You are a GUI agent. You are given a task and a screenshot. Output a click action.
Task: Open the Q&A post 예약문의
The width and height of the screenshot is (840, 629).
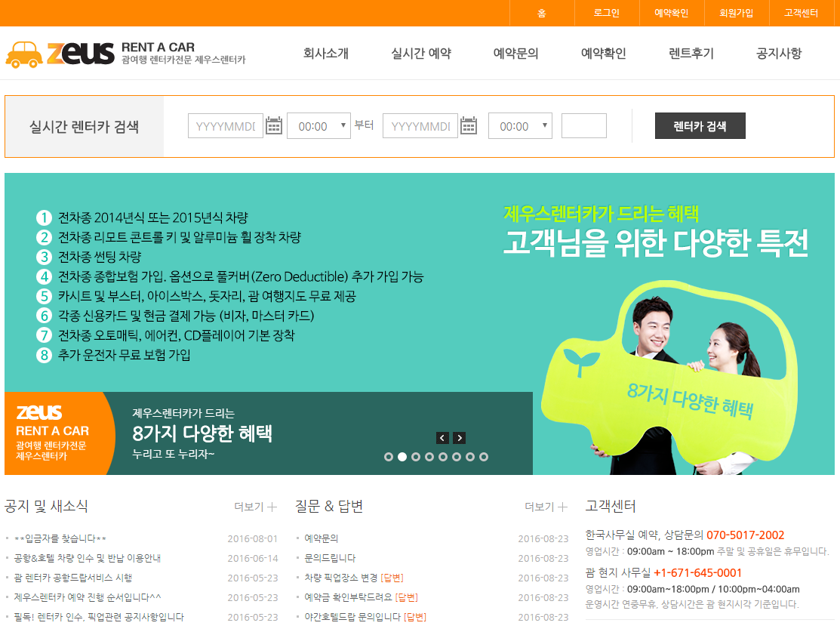[x=322, y=538]
